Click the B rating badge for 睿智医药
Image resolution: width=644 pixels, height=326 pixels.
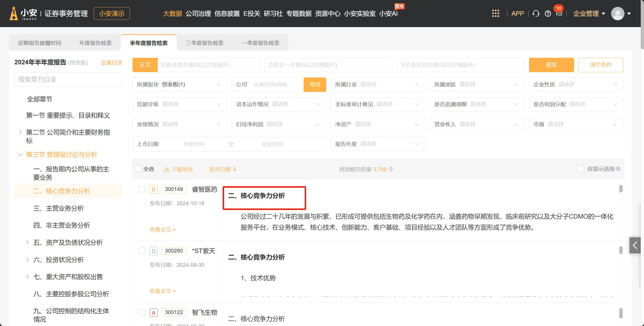[x=153, y=189]
